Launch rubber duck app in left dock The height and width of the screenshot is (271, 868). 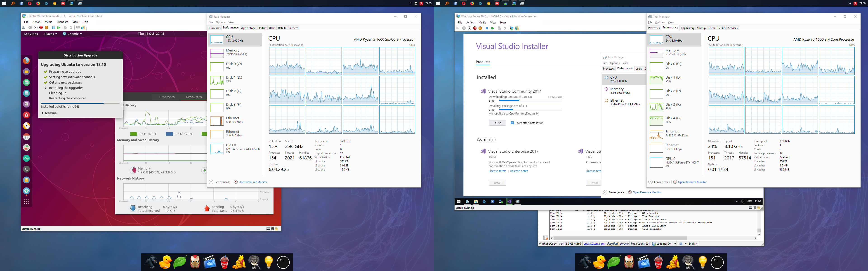click(165, 262)
